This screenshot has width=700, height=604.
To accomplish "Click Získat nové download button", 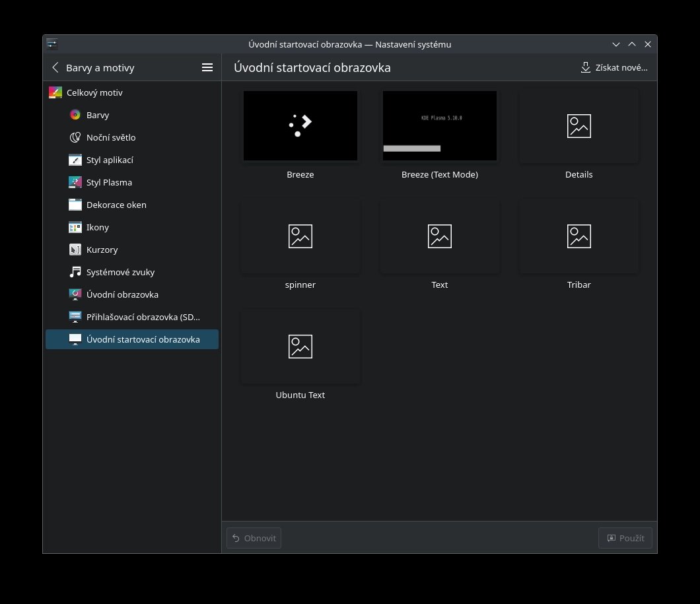I will click(613, 67).
